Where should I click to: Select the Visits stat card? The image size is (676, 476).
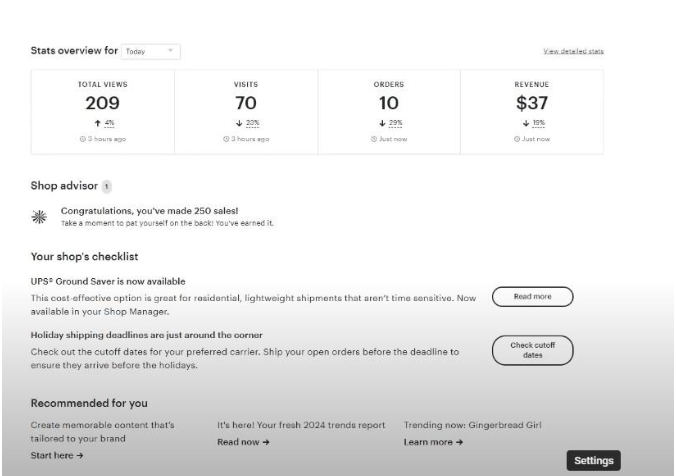tap(246, 111)
